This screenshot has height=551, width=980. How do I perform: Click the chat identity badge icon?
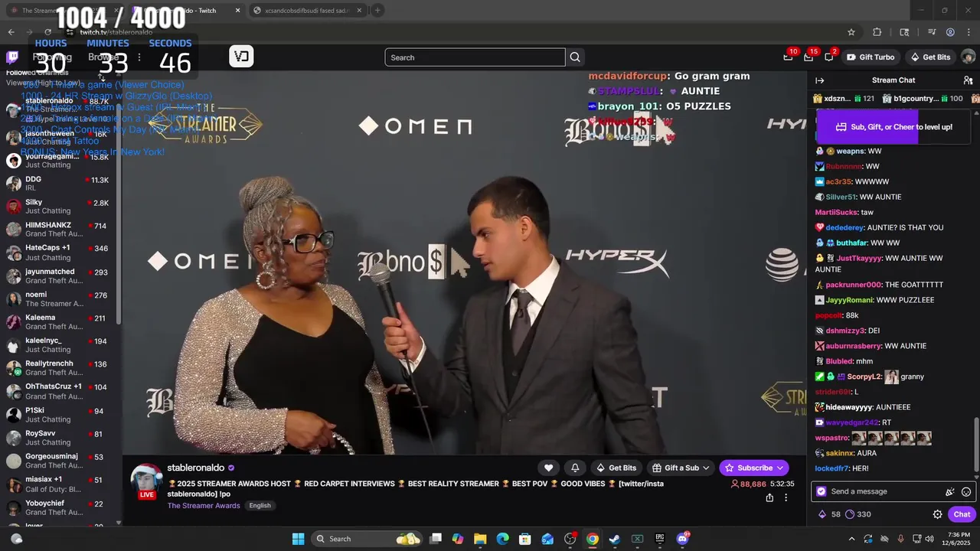(x=822, y=491)
